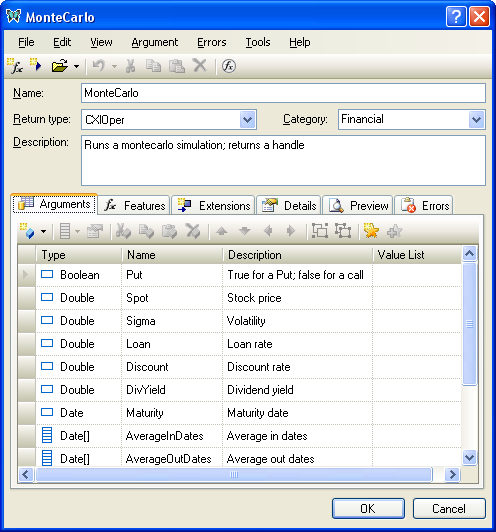Click the round function wizard fx icon

tap(229, 66)
